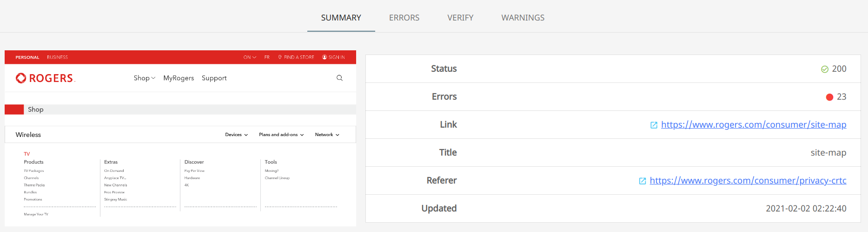Expand the Shop menu in preview
Image resolution: width=868 pixels, height=232 pixels.
[x=145, y=78]
